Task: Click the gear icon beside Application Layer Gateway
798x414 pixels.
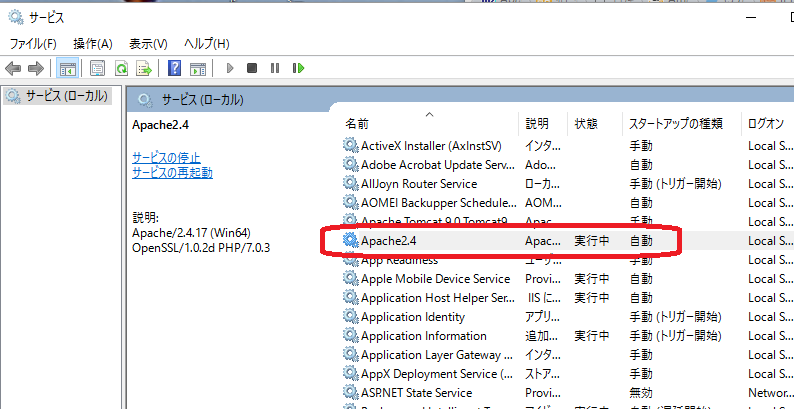Action: click(350, 354)
